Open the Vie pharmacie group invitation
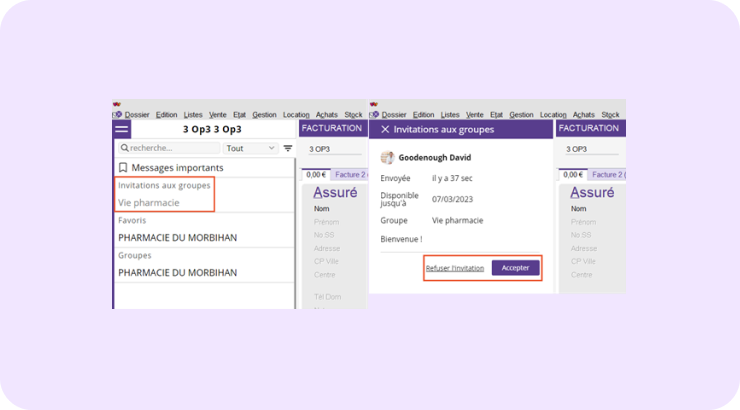The image size is (740, 410). [x=149, y=202]
